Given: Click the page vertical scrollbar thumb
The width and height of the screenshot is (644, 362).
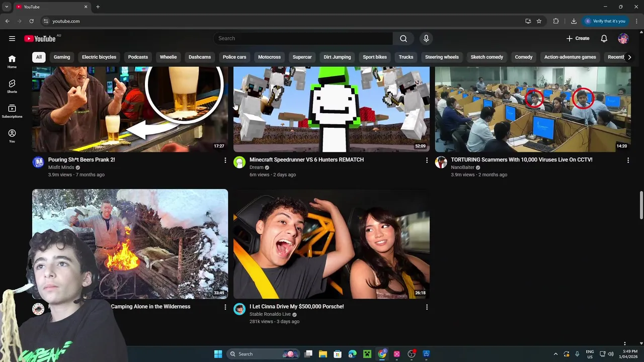Looking at the screenshot, I should 641,205.
